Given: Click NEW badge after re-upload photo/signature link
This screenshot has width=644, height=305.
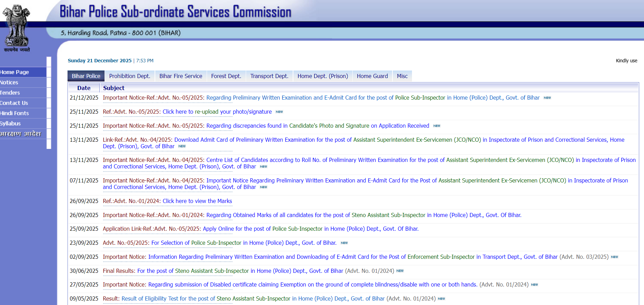Looking at the screenshot, I should [279, 112].
